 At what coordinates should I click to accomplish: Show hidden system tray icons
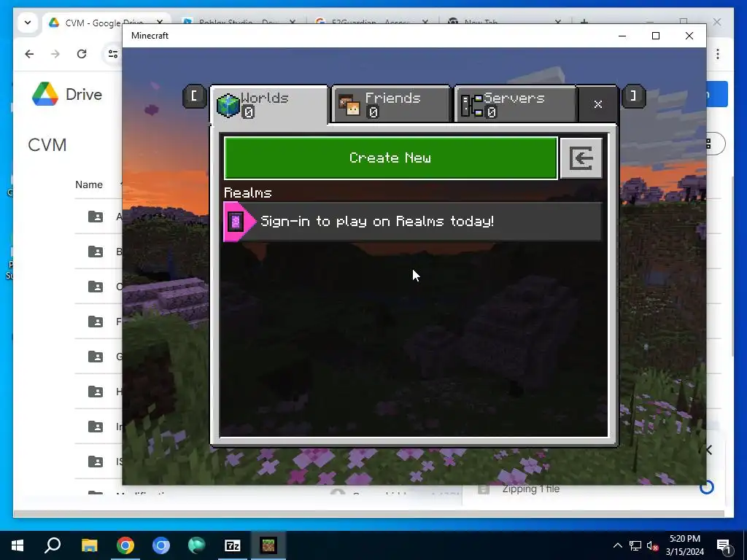point(617,545)
